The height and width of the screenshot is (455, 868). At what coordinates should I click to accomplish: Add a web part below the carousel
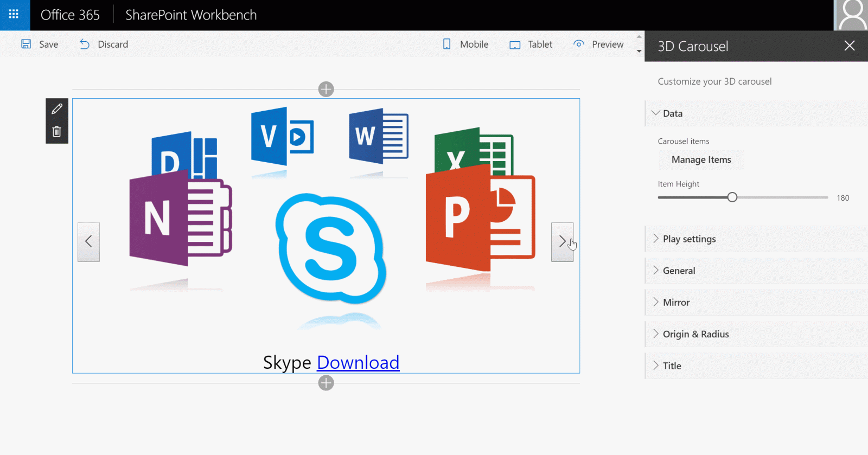tap(326, 383)
